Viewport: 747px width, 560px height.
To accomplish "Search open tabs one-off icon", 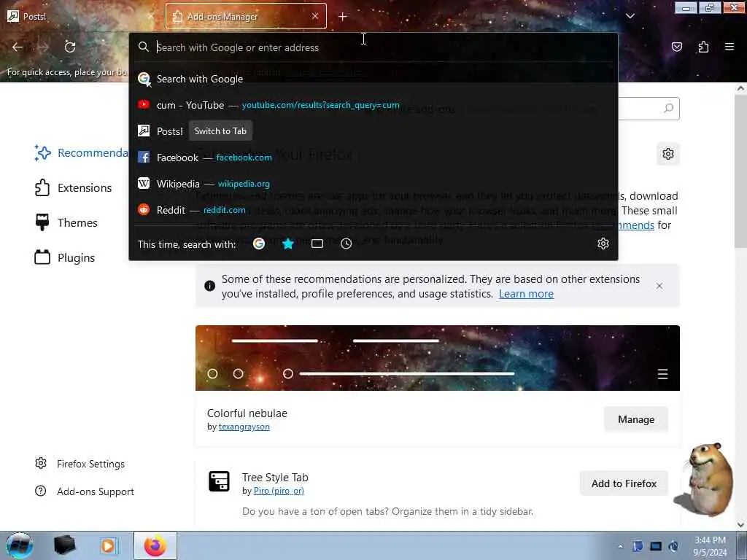I will (x=317, y=244).
